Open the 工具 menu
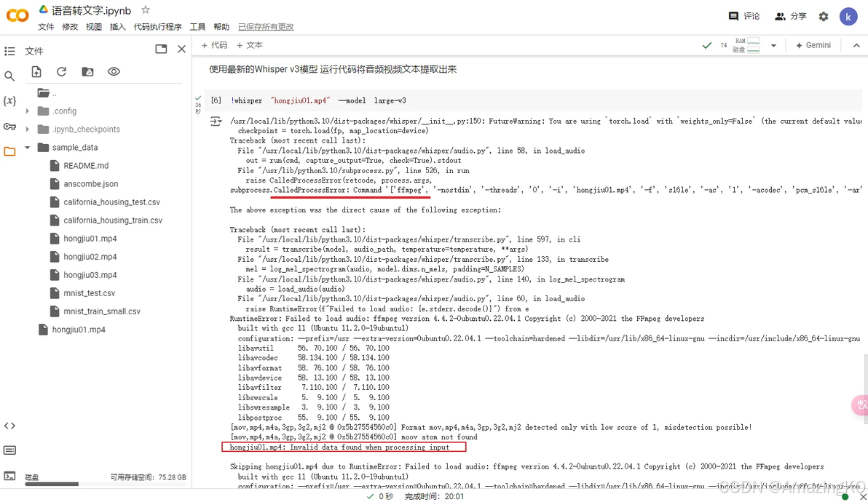Image resolution: width=868 pixels, height=502 pixels. [x=197, y=26]
